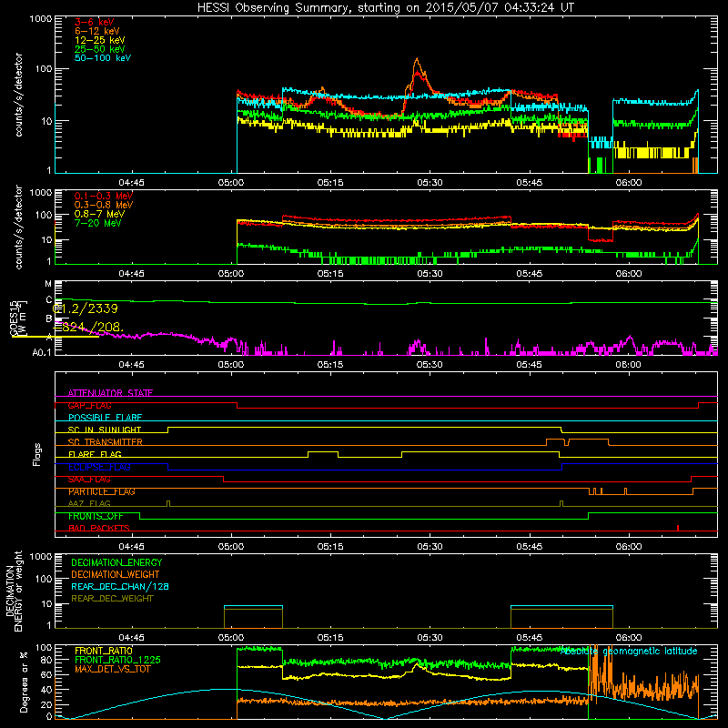728x728 pixels.
Task: Click the orange 6-12 keV flare peak
Action: tap(417, 59)
